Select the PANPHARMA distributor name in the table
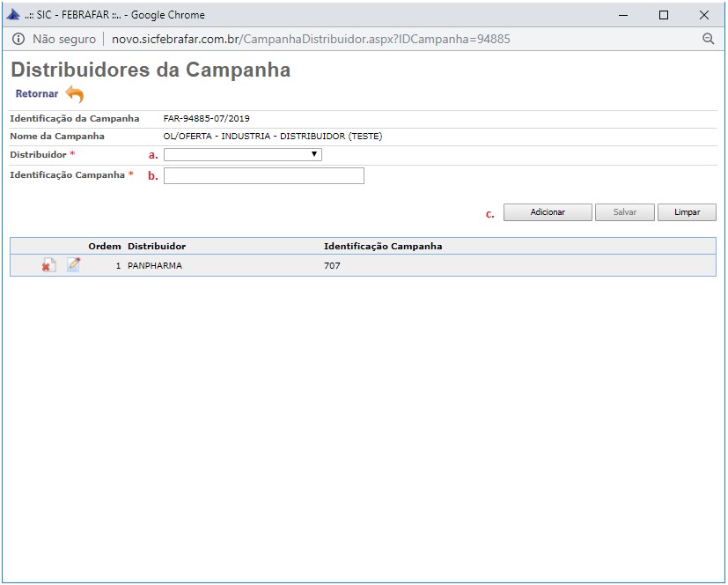Viewport: 728px width, 585px height. point(154,265)
